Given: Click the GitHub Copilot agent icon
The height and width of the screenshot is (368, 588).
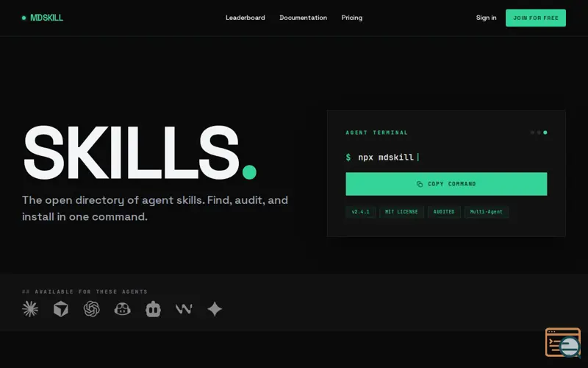Looking at the screenshot, I should click(122, 309).
